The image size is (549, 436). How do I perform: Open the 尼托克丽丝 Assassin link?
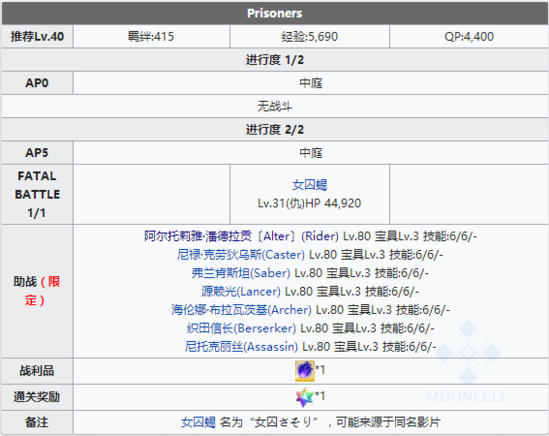(241, 347)
